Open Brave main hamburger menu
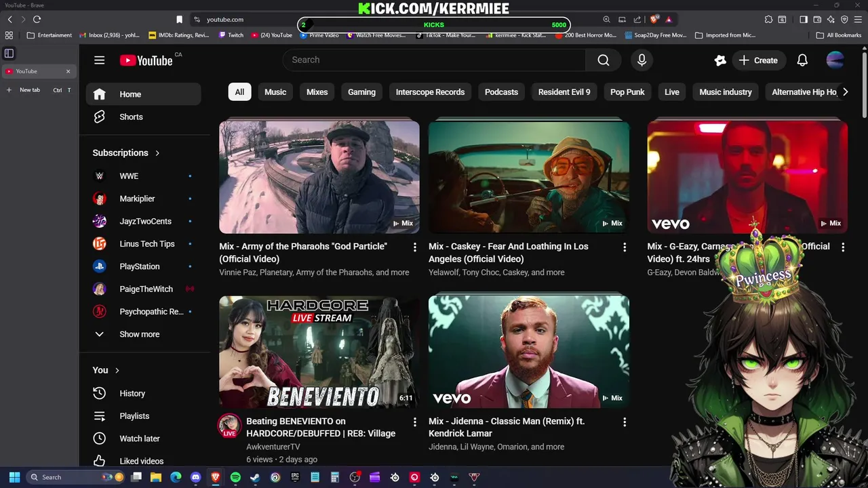The width and height of the screenshot is (868, 488). point(859,20)
